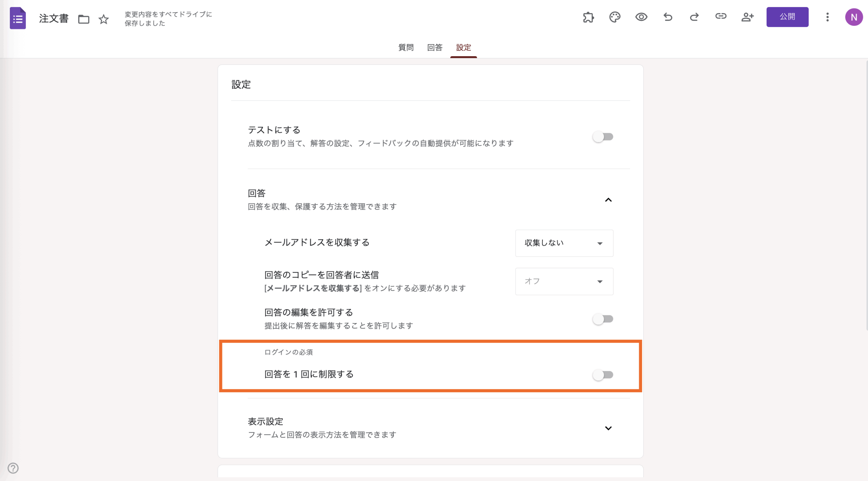
Task: Open add collaborators person icon
Action: tap(747, 17)
